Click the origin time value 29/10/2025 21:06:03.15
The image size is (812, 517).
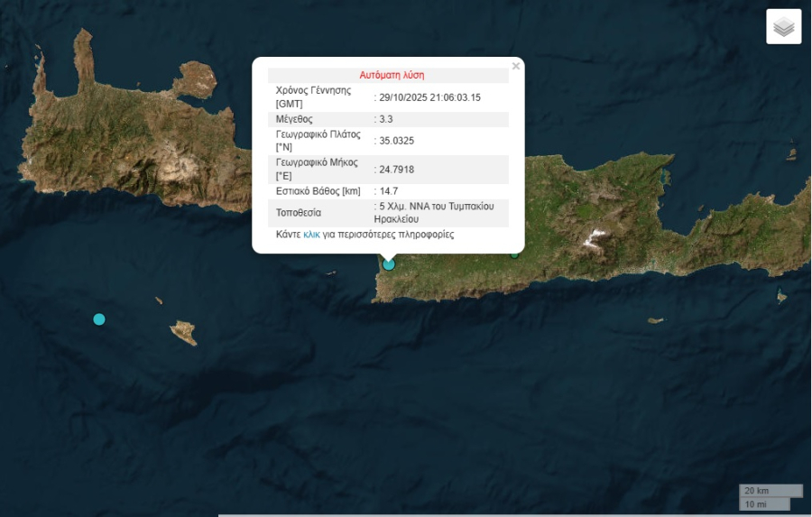click(429, 97)
